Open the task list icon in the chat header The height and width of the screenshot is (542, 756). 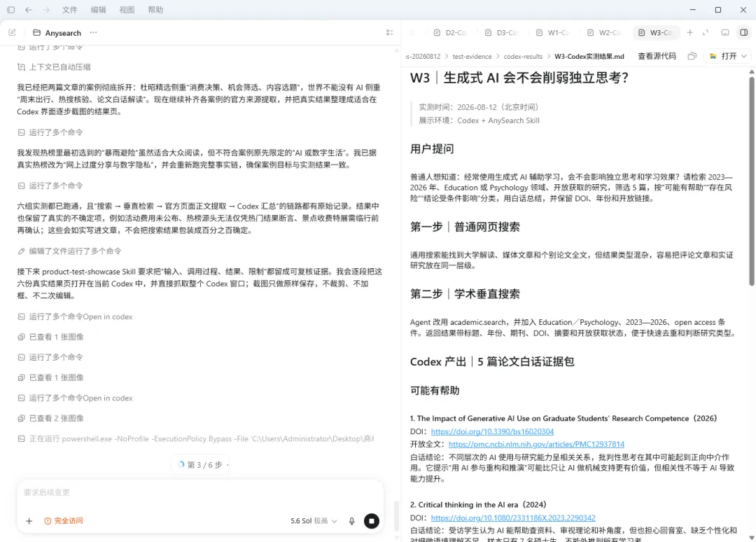390,32
